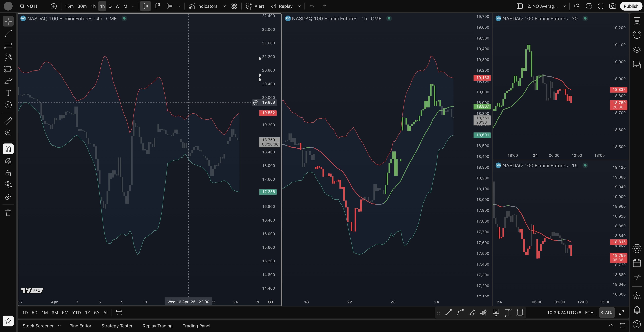This screenshot has width=644, height=332.
Task: Click the trash Remove objects icon
Action: pyautogui.click(x=8, y=213)
